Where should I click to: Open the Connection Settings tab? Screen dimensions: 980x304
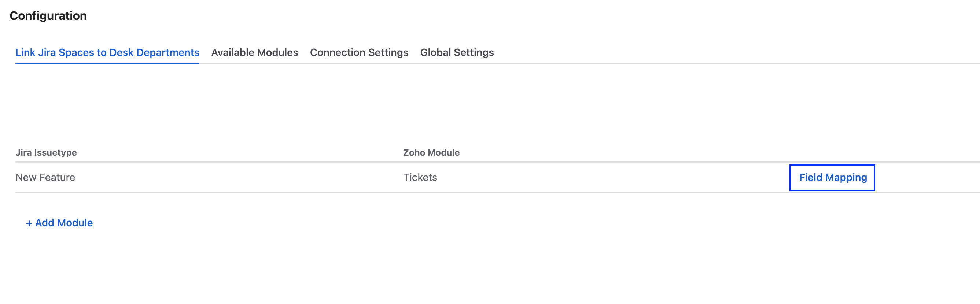coord(359,52)
